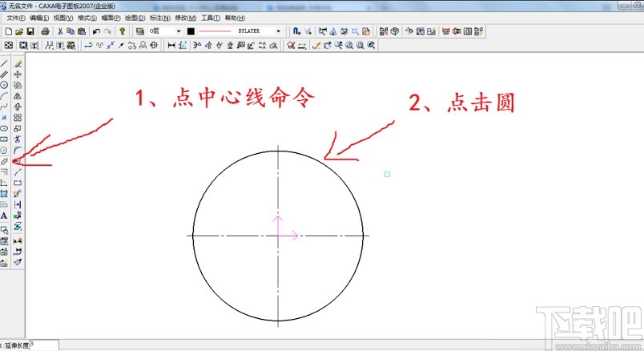This screenshot has width=644, height=351.
Task: Select the Array tool grid icon
Action: (x=18, y=118)
